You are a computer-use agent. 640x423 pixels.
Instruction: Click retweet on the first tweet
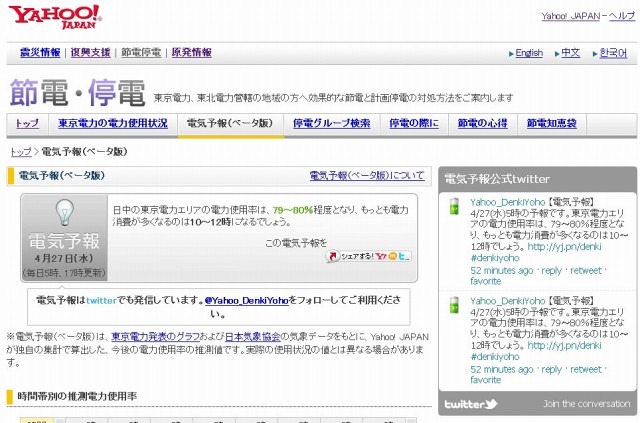tap(586, 271)
